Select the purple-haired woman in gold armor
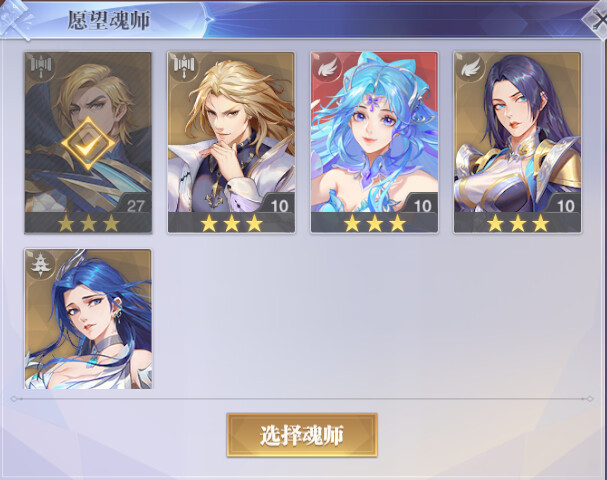This screenshot has width=607, height=480. [x=517, y=142]
